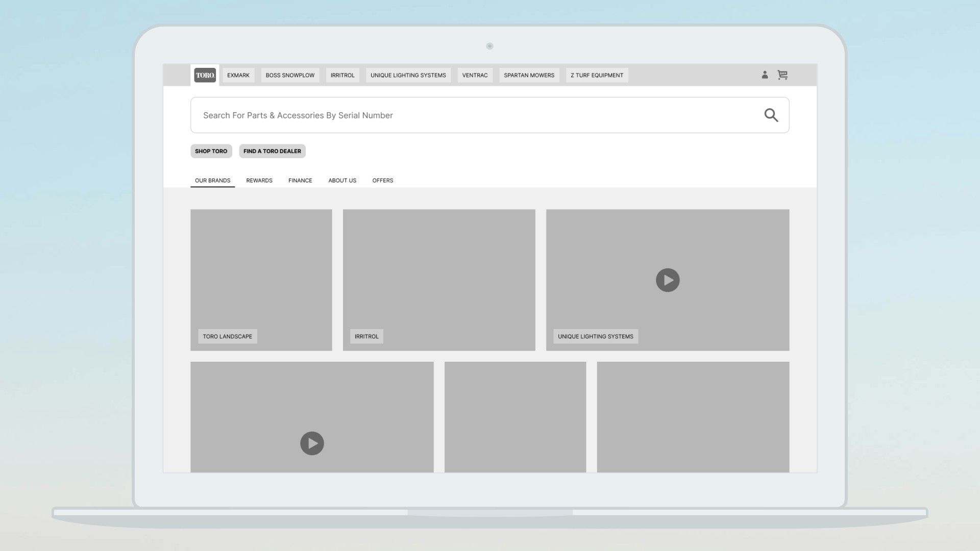Viewport: 980px width, 551px height.
Task: Select the Exmark brand tab
Action: (238, 75)
